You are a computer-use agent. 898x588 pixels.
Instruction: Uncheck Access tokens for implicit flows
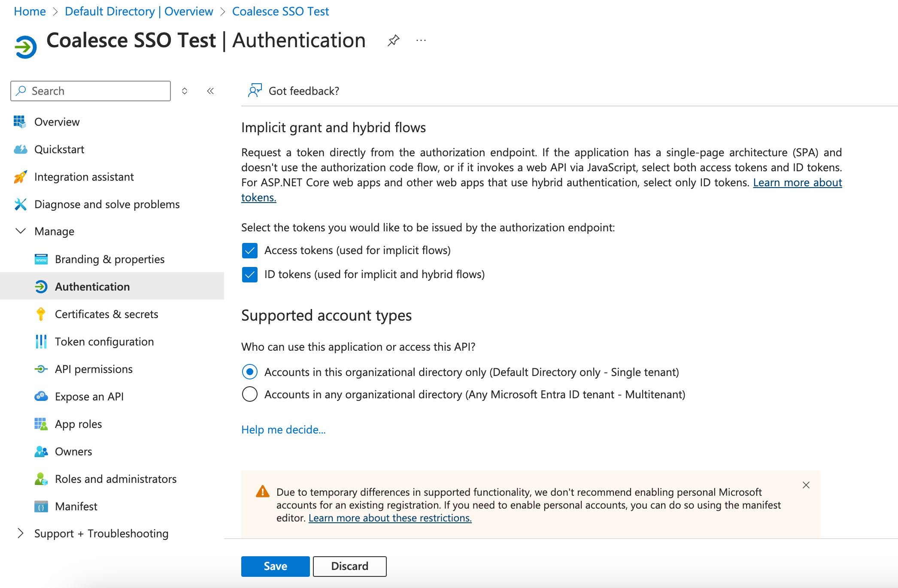click(x=250, y=251)
